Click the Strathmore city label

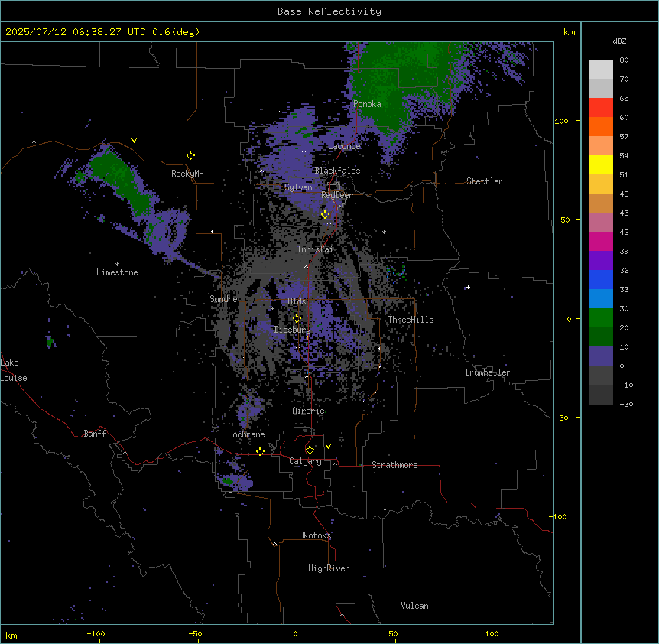394,465
